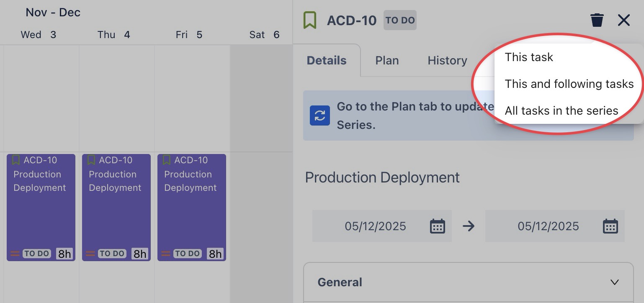Click the trash delete icon
Screen dimensions: 644x303
597,20
